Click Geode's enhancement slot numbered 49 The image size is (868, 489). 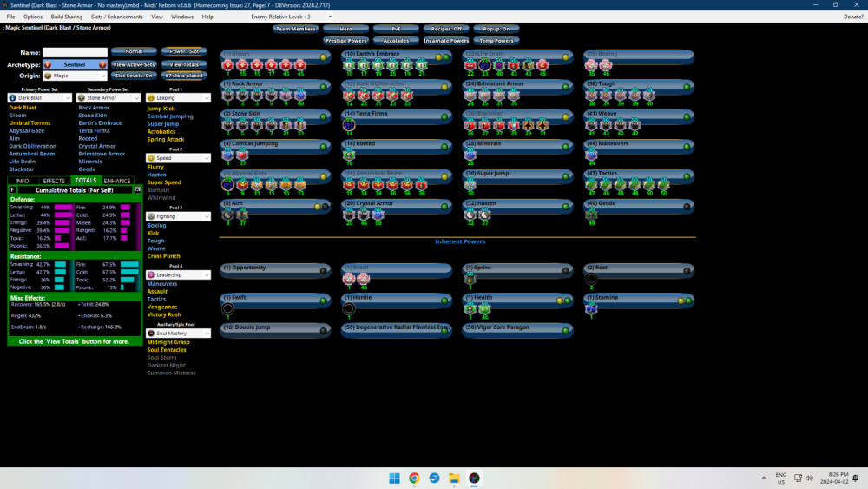pos(591,215)
